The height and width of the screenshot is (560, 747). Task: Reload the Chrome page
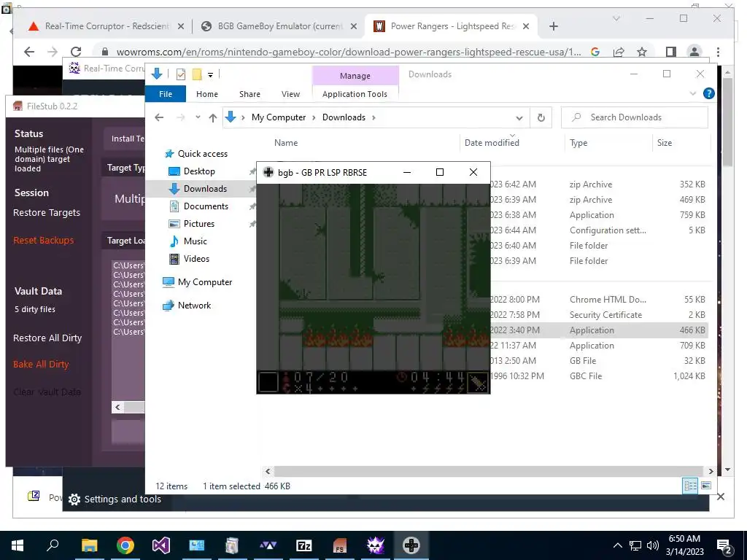pos(76,52)
